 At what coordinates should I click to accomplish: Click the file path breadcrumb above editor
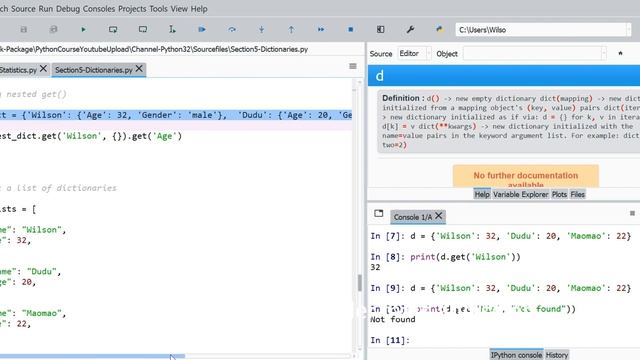pyautogui.click(x=154, y=49)
